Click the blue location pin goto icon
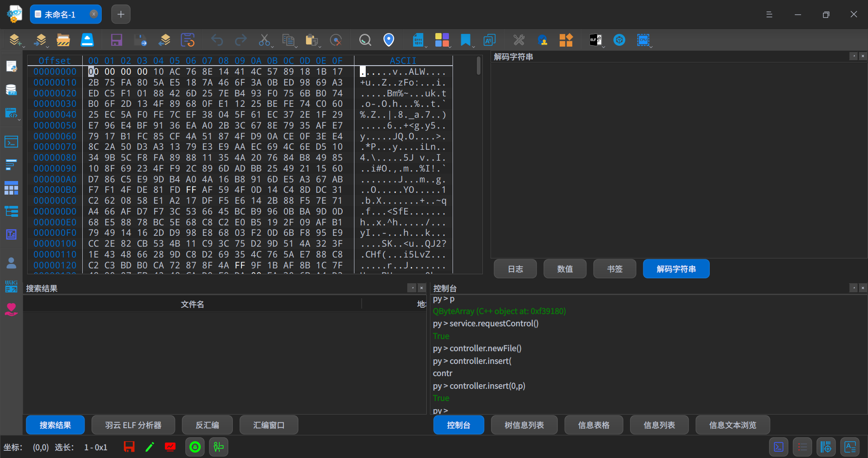 point(388,40)
